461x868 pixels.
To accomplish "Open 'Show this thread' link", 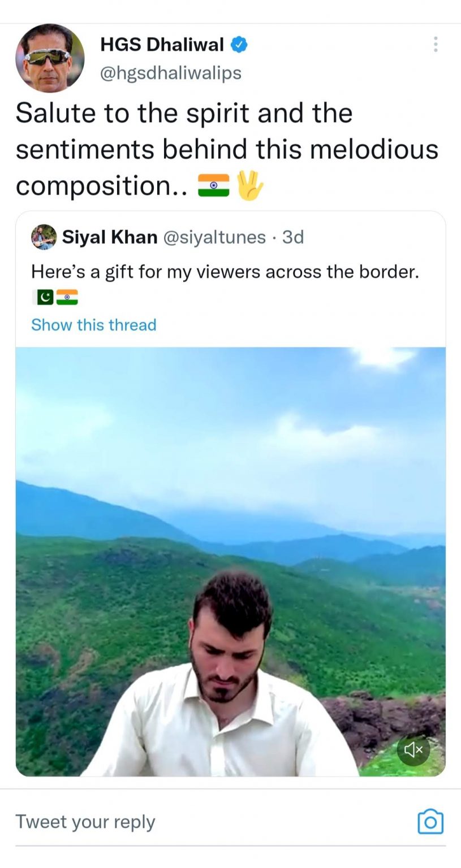I will click(x=93, y=325).
